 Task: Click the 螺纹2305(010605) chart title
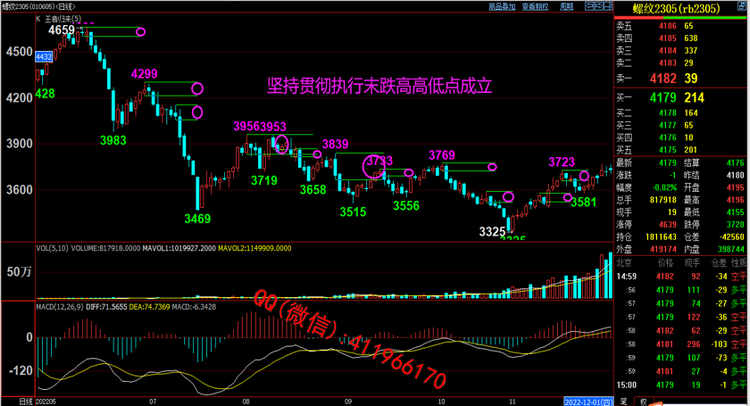[x=38, y=6]
